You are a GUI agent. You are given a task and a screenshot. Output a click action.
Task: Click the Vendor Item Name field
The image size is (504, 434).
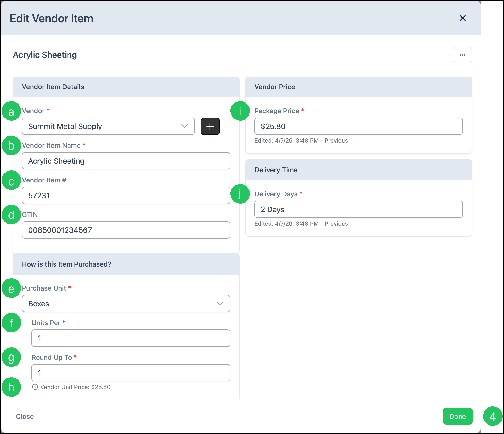(126, 161)
